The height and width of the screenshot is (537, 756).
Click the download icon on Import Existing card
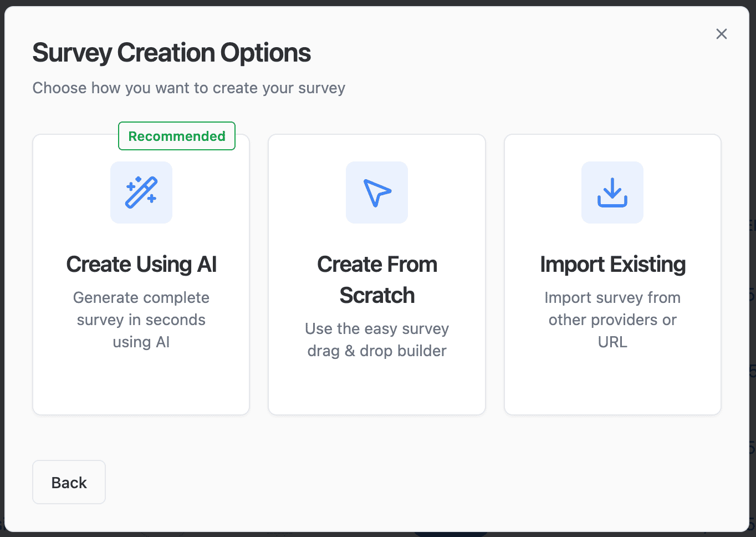point(612,192)
